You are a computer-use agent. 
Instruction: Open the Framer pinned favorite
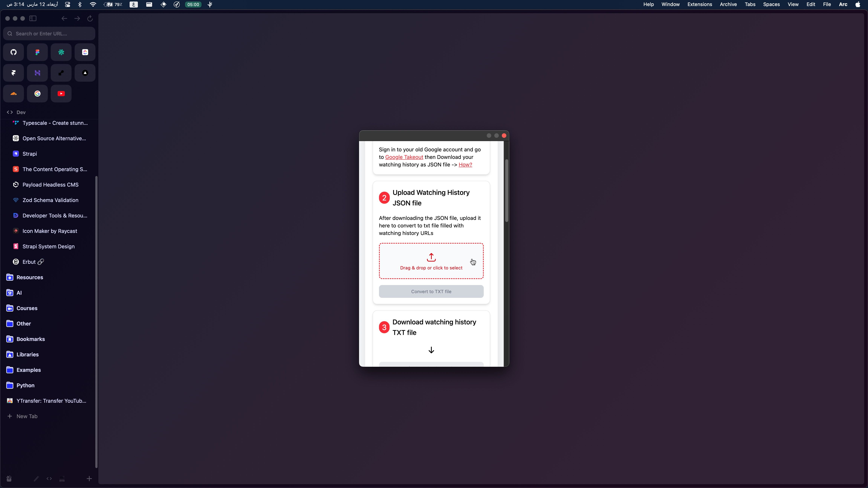14,73
